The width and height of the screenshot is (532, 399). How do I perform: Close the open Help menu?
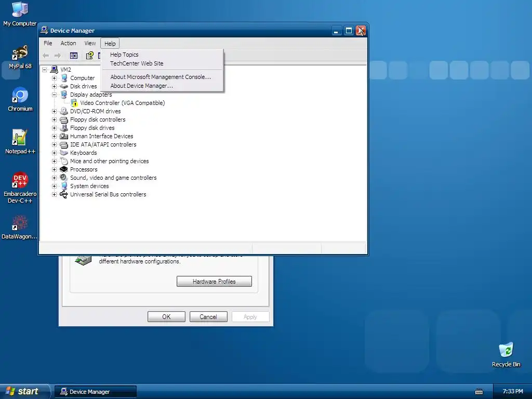click(x=110, y=44)
